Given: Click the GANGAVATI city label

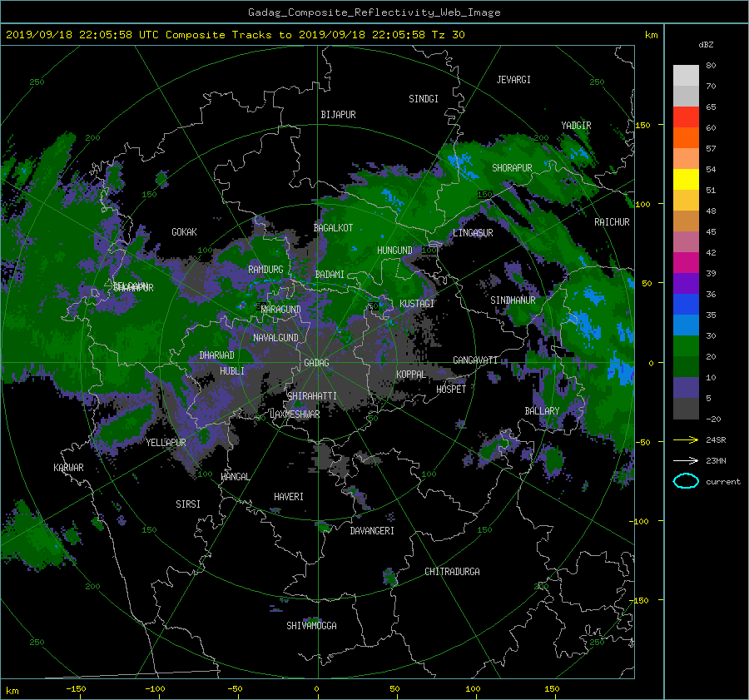Looking at the screenshot, I should [x=475, y=360].
